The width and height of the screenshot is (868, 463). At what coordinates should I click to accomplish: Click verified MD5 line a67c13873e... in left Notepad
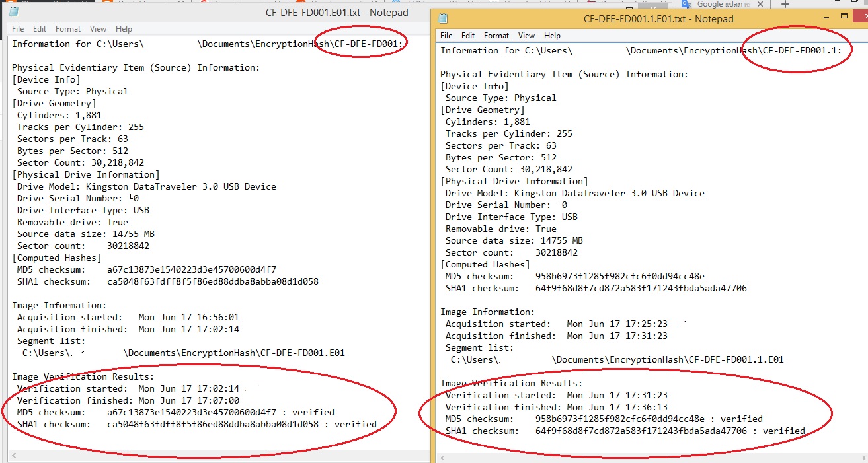176,412
